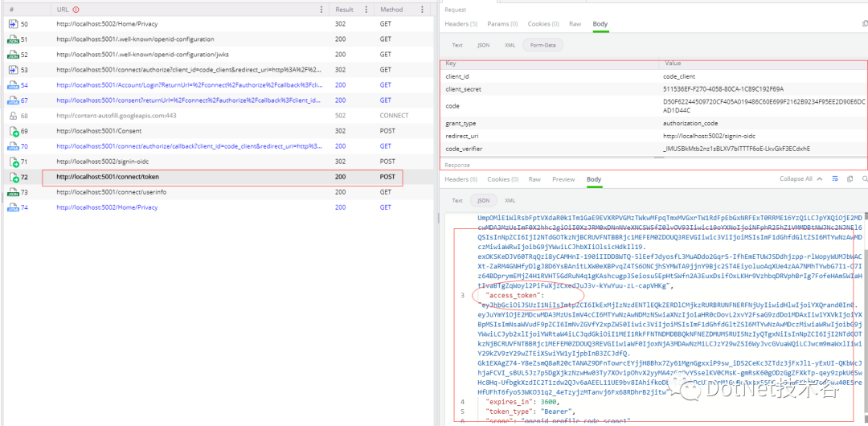The image size is (868, 426).
Task: Click the "access_token" key in response JSON
Action: [x=511, y=295]
